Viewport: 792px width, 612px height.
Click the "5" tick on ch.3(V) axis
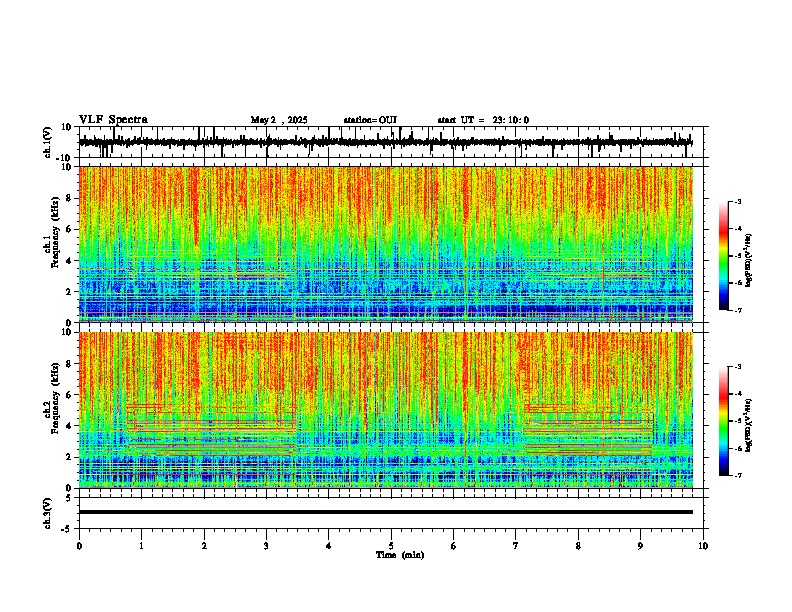coord(69,498)
